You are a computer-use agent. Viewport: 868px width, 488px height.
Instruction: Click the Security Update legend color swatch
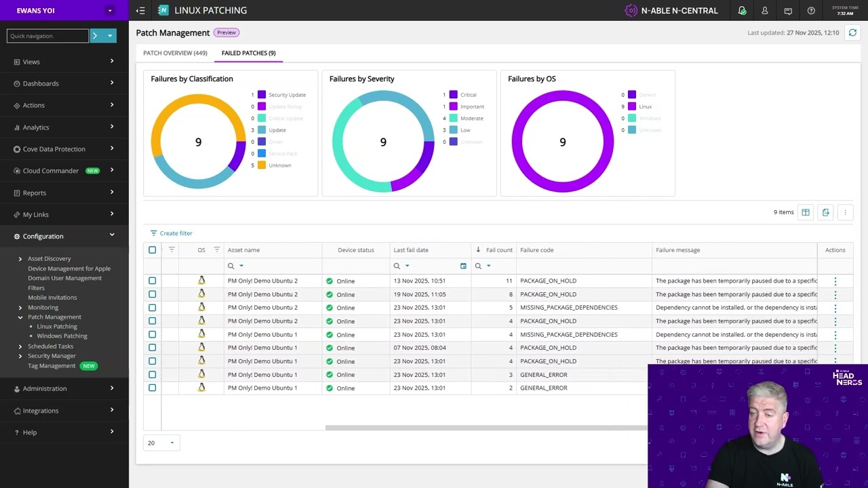click(x=262, y=95)
